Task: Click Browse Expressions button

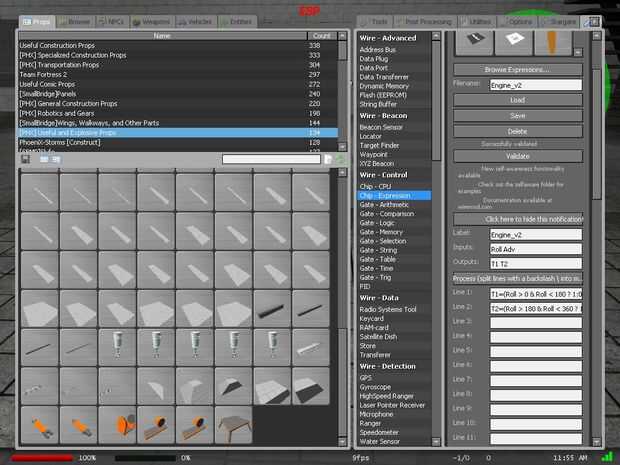Action: pyautogui.click(x=518, y=70)
